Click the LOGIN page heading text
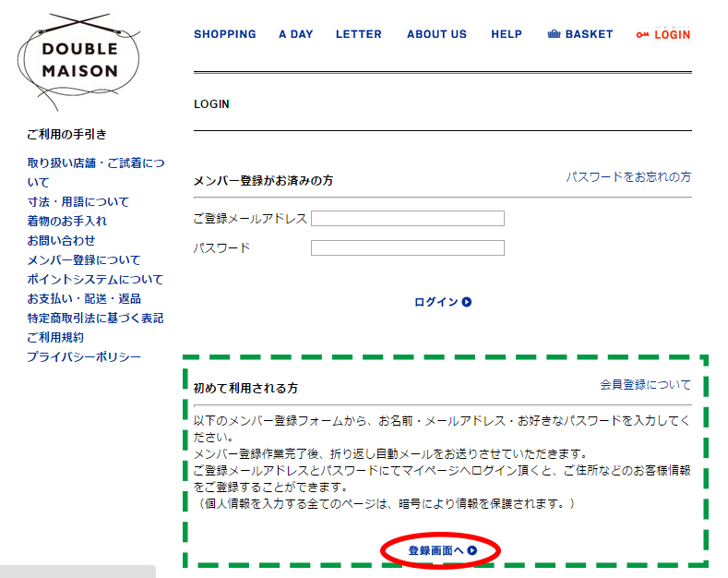The image size is (728, 578). pos(211,104)
